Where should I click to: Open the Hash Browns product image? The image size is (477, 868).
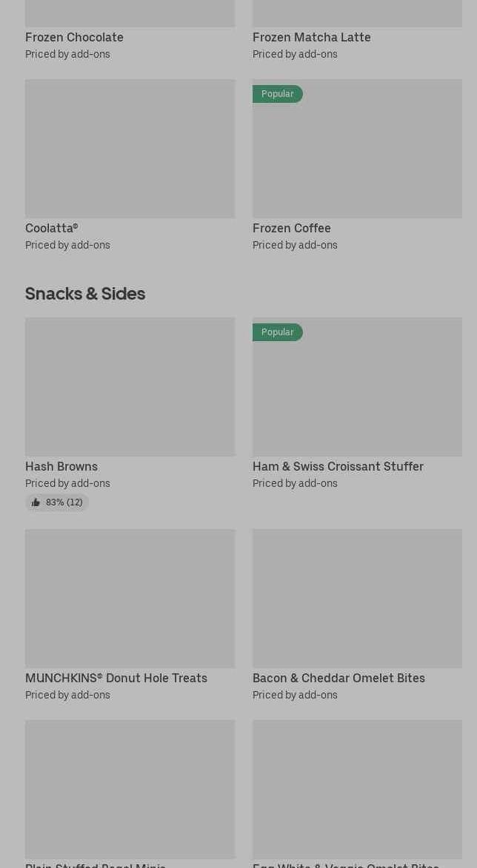click(130, 387)
